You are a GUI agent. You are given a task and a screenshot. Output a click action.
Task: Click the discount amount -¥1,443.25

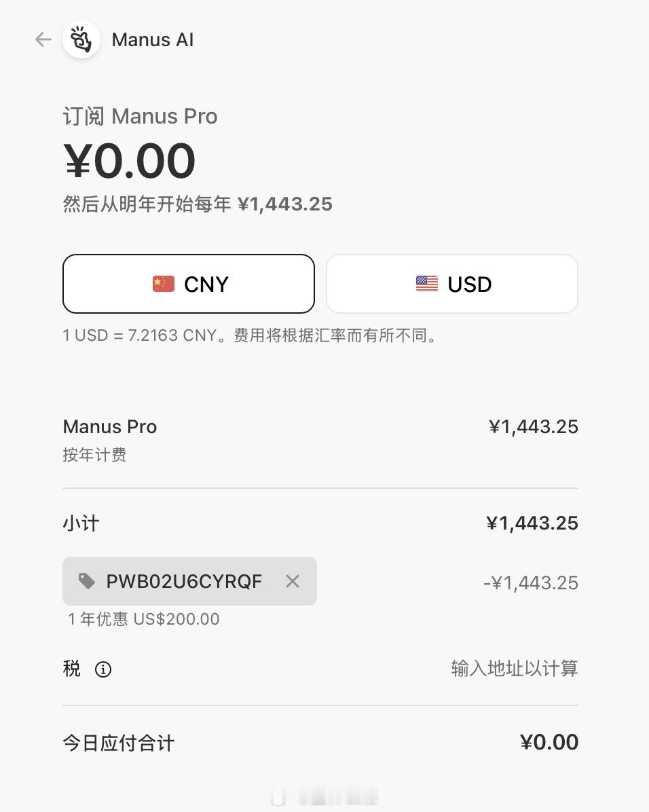(x=531, y=583)
